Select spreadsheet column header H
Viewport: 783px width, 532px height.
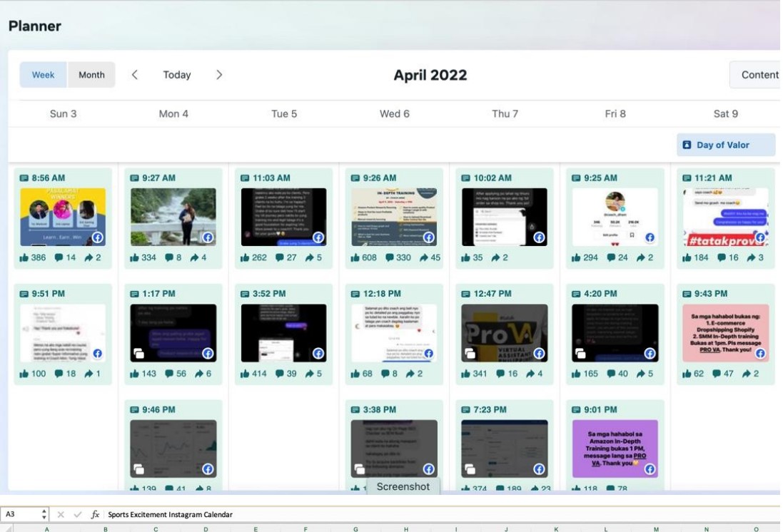[406, 529]
